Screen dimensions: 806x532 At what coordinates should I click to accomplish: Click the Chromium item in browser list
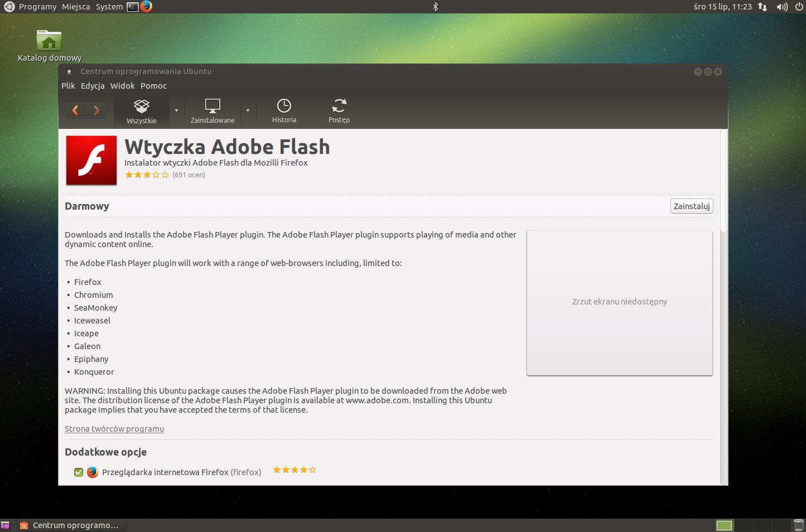(93, 295)
